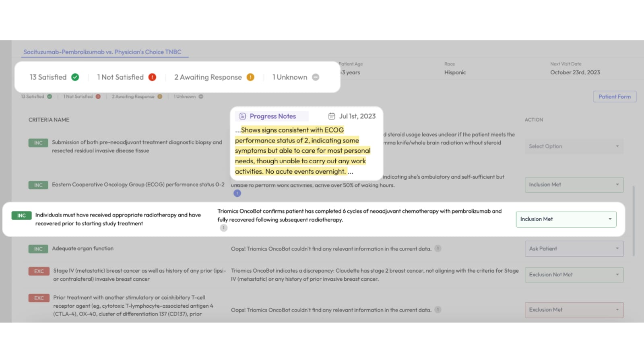
Task: Open the Exclusion Not Met dropdown
Action: [x=574, y=275]
